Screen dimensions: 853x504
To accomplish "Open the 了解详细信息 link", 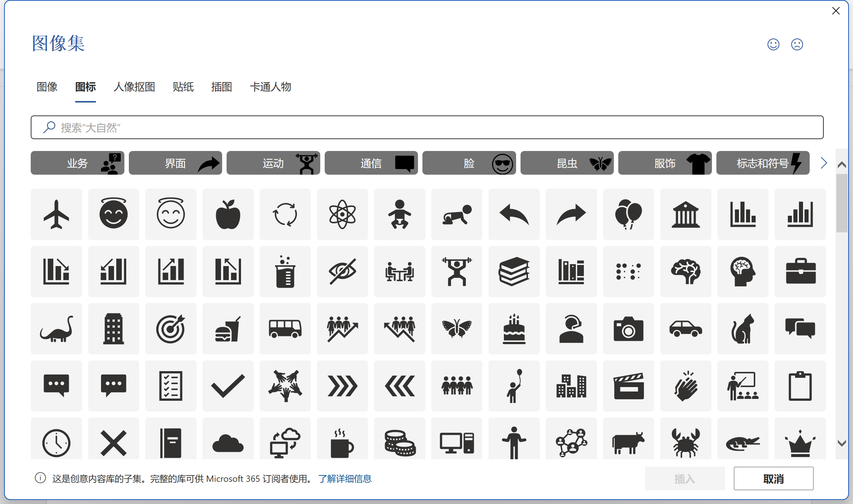I will (x=345, y=479).
